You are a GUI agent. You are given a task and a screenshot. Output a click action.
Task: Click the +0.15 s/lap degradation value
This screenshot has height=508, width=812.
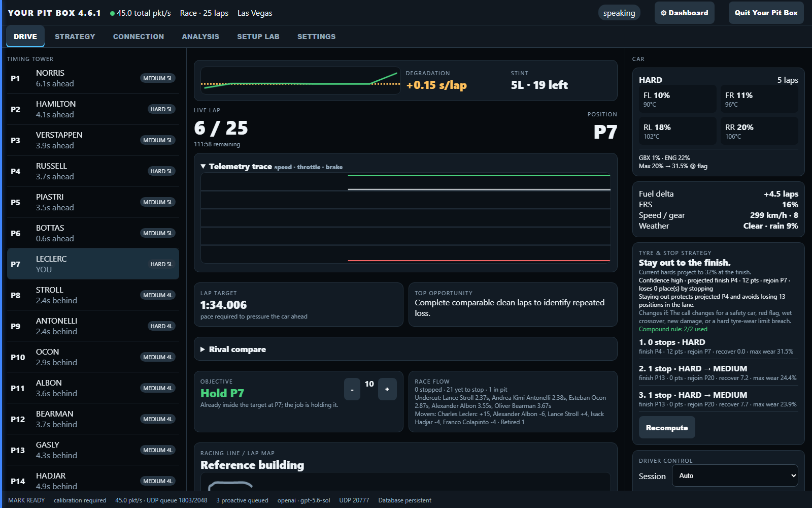point(436,85)
